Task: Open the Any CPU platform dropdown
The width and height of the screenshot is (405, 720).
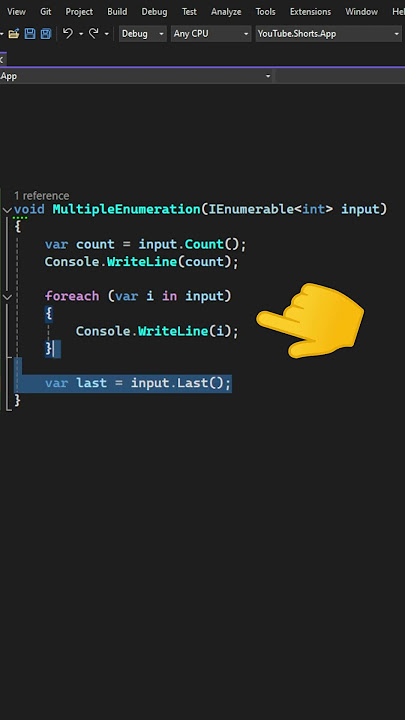Action: tap(211, 34)
